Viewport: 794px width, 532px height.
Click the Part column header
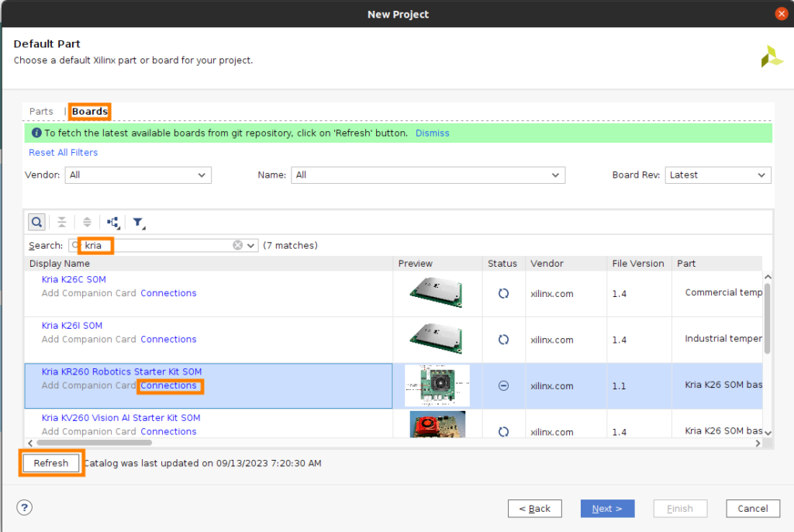point(717,264)
